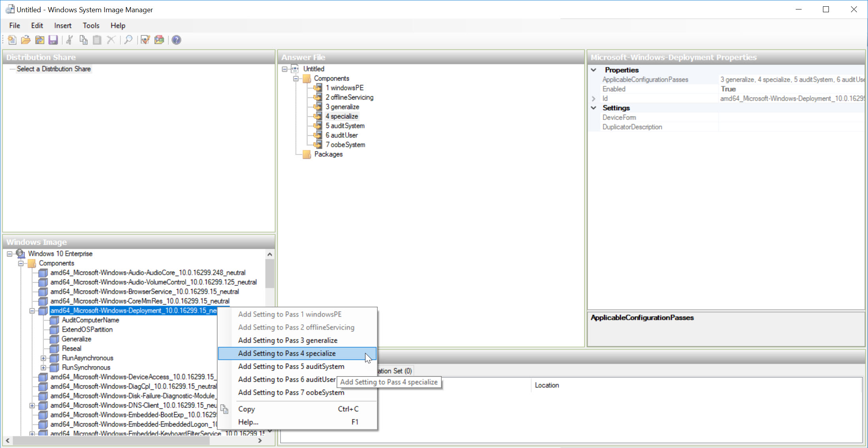This screenshot has height=448, width=868.
Task: Expand the RunSynchronous node
Action: [x=43, y=367]
